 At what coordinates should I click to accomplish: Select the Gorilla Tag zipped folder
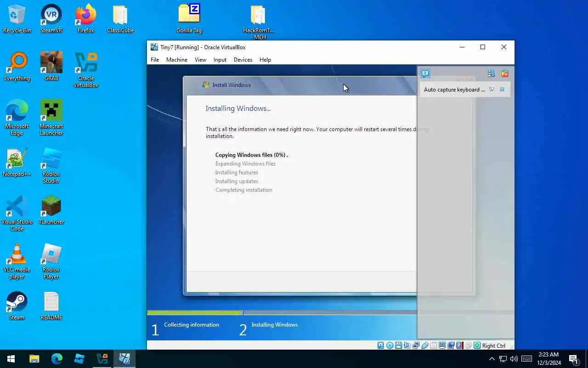tap(189, 19)
